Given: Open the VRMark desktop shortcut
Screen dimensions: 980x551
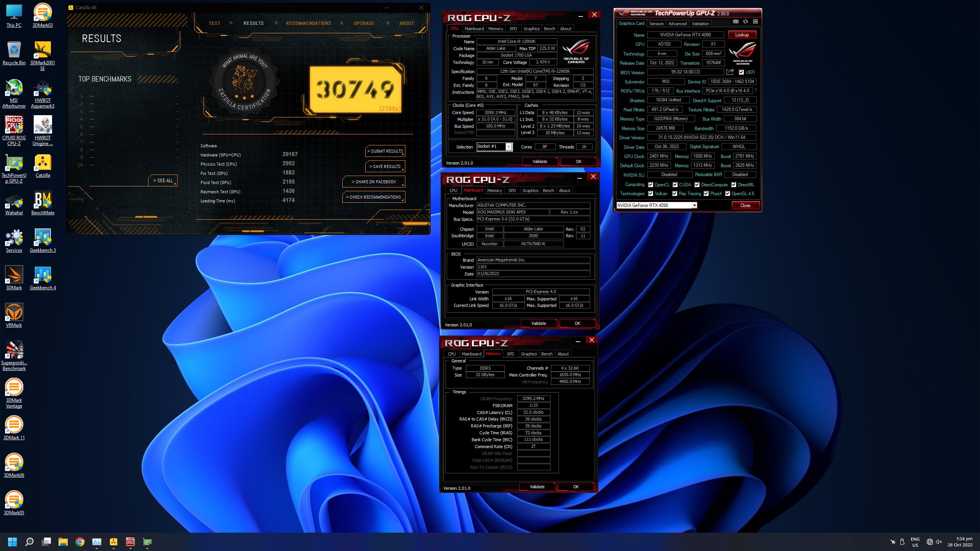Looking at the screenshot, I should point(14,316).
